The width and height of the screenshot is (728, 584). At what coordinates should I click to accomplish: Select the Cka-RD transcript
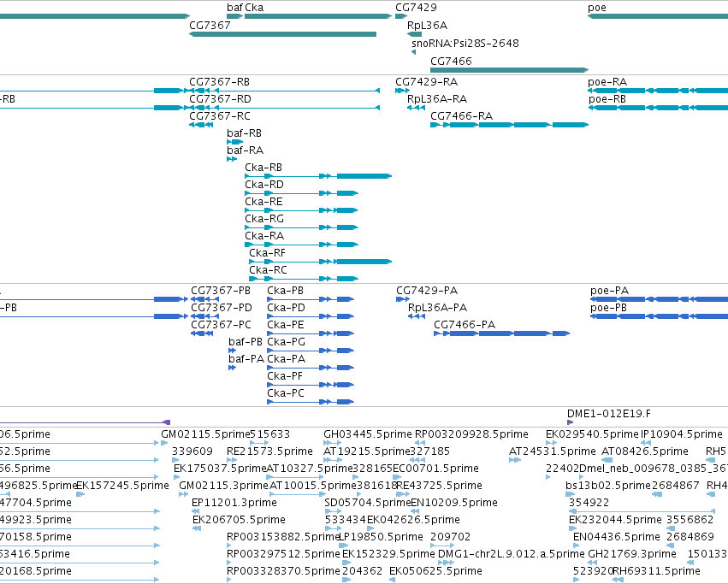coord(302,193)
